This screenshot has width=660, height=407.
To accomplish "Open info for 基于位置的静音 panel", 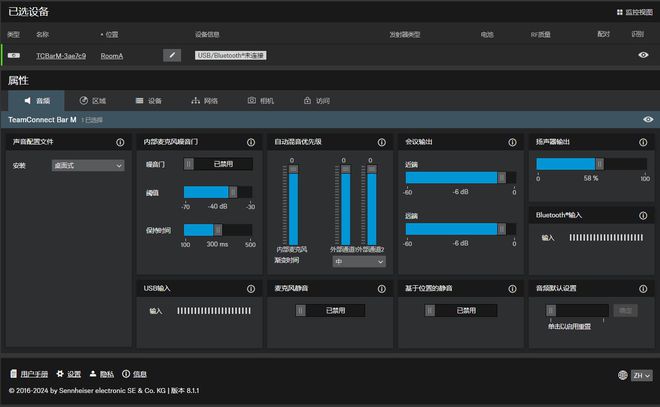I will click(512, 289).
